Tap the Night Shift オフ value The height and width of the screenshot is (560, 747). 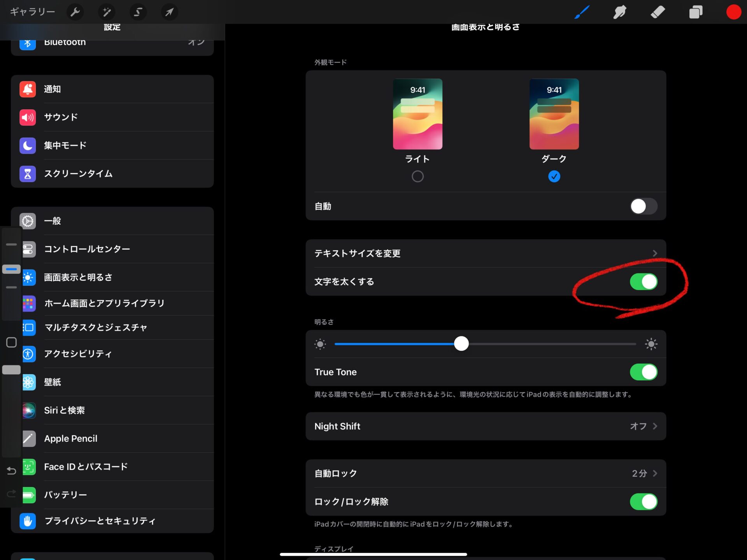(x=638, y=426)
